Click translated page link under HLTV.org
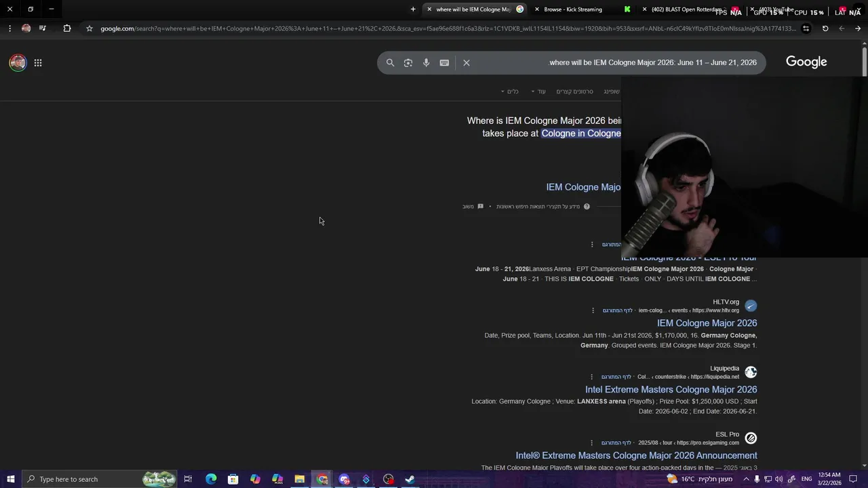 pos(617,310)
